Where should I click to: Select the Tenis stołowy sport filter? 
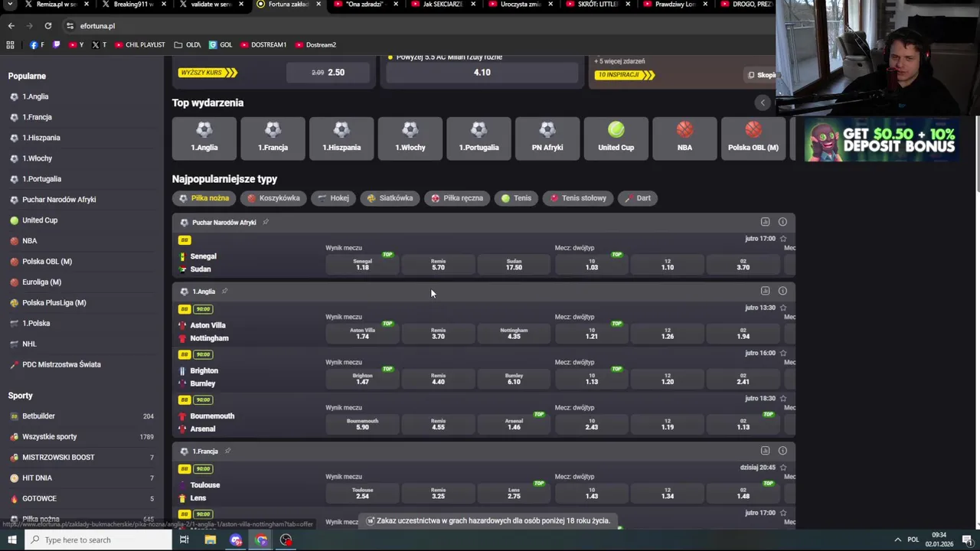(x=578, y=198)
